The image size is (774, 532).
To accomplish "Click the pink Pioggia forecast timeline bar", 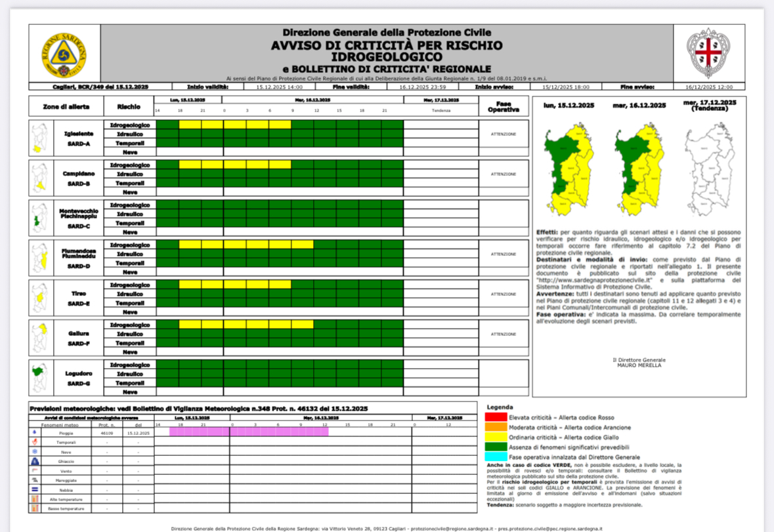I will tap(249, 432).
